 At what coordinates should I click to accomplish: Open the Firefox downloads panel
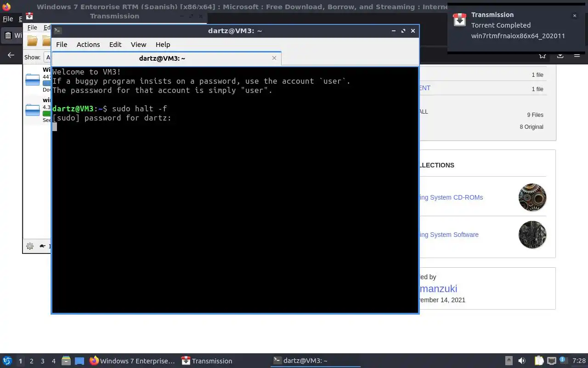point(560,55)
